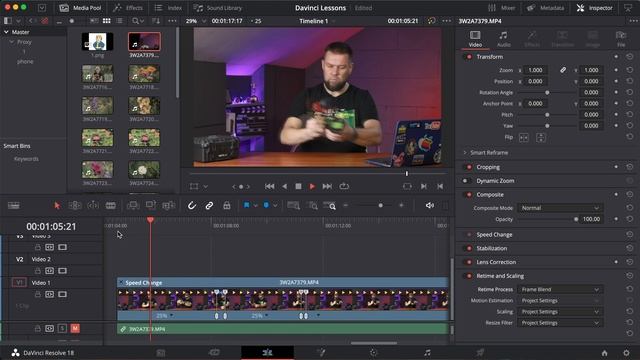Switch to Inspector Effects tab
Viewport: 640px width, 360px height.
pos(532,39)
